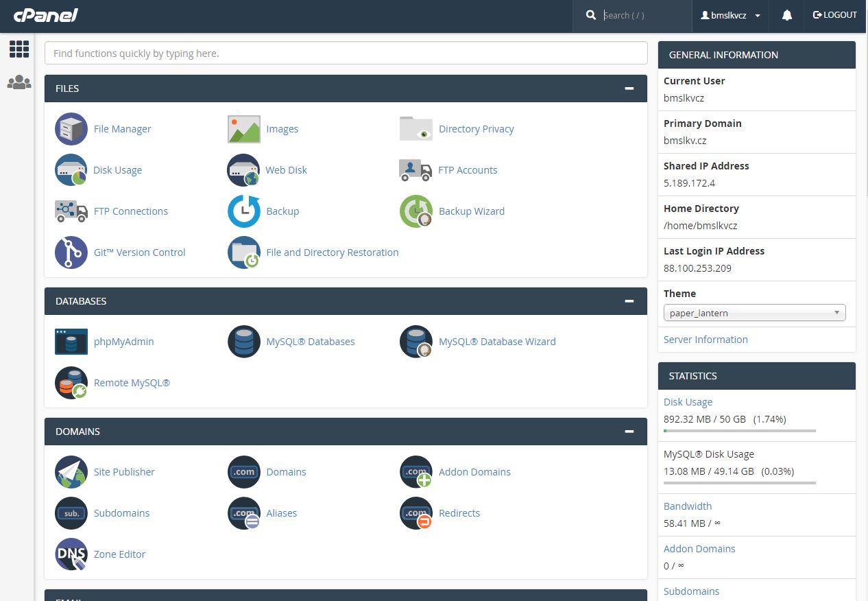This screenshot has width=868, height=601.
Task: Collapse the Files section
Action: pyautogui.click(x=629, y=89)
